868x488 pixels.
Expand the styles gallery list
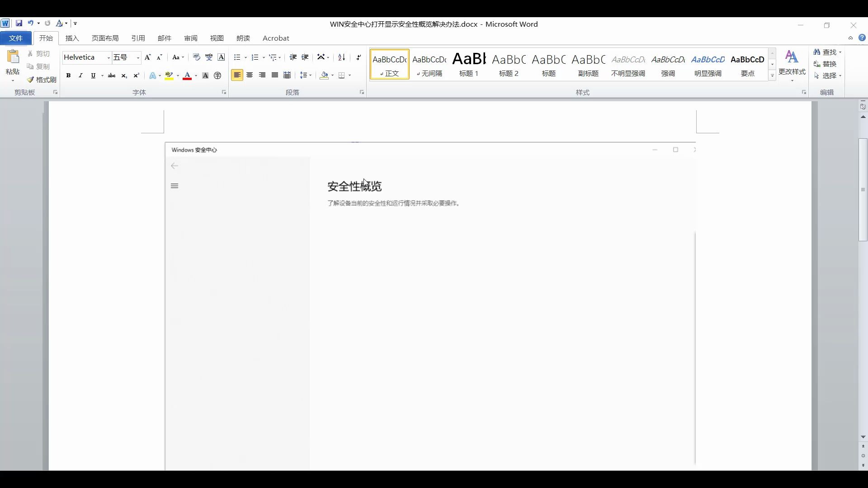[x=772, y=76]
